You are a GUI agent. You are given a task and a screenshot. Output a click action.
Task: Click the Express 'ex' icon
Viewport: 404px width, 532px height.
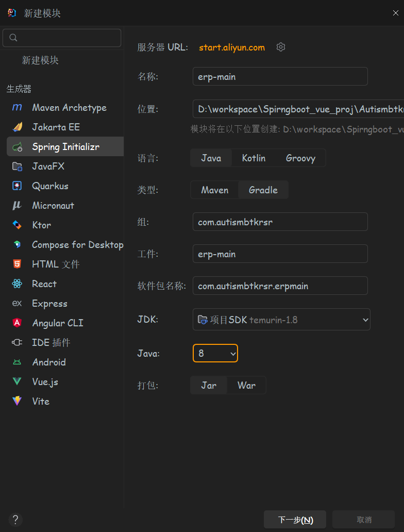pos(17,303)
